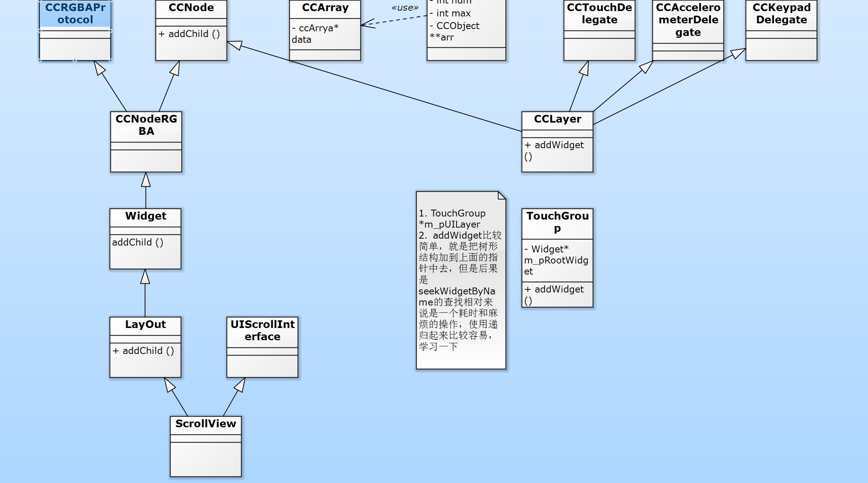Screen dimensions: 868x483
Task: Click arrowhead from CCLayer into CCTouchDelegate
Action: [x=584, y=68]
